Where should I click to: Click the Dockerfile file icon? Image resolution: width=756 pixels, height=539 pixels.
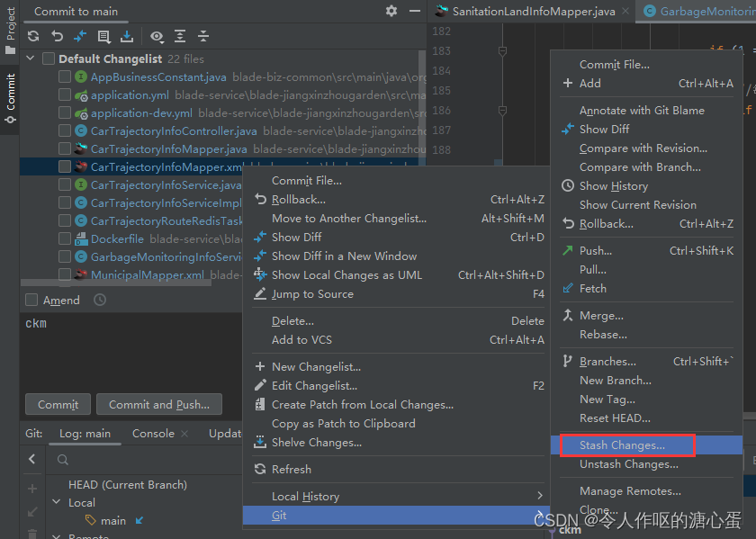point(81,239)
